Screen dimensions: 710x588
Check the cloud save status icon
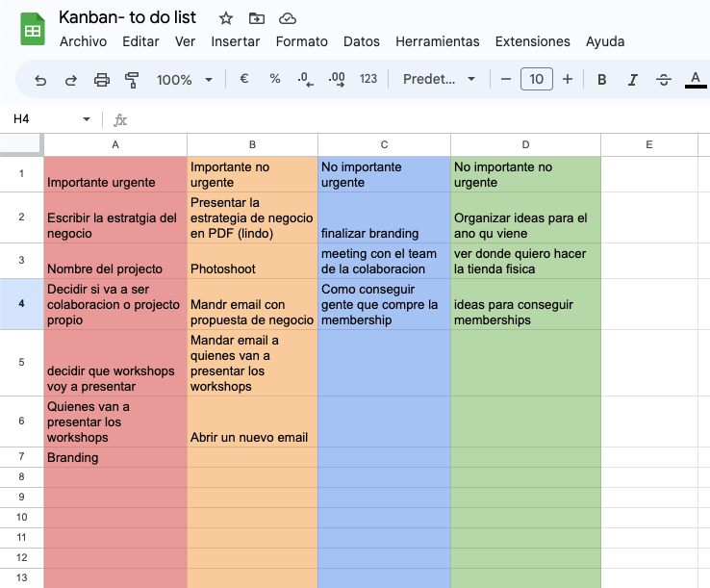tap(288, 18)
